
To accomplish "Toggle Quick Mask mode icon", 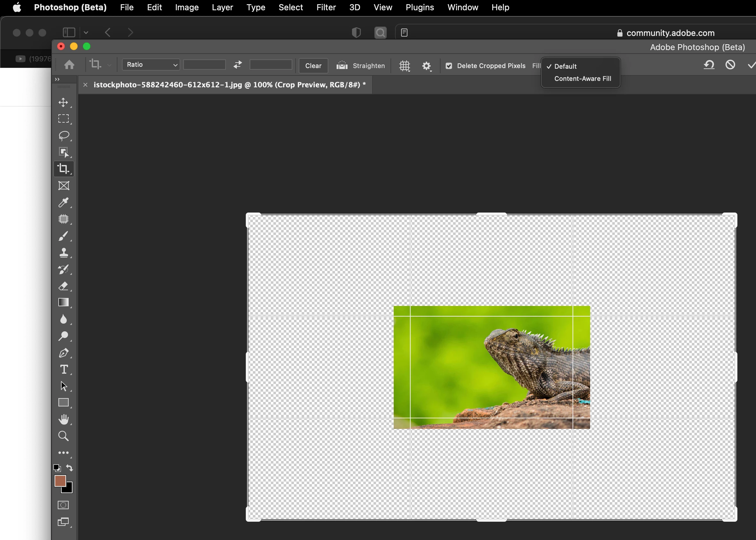I will pyautogui.click(x=63, y=505).
